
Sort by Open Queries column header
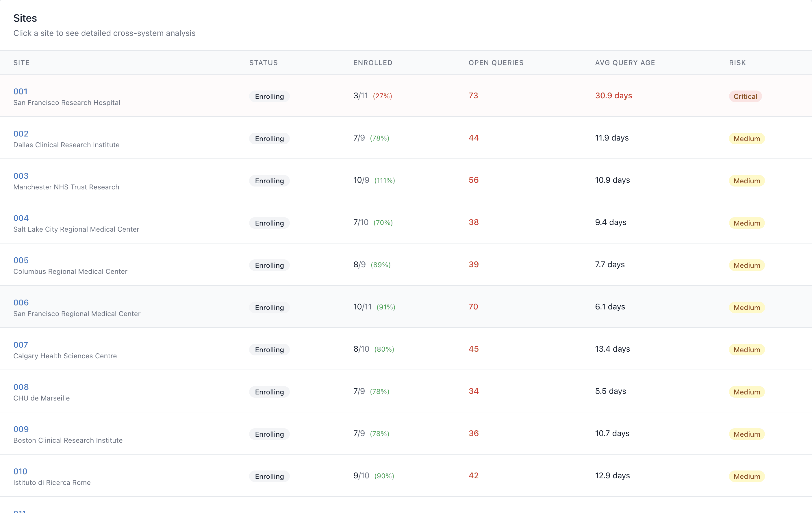496,63
